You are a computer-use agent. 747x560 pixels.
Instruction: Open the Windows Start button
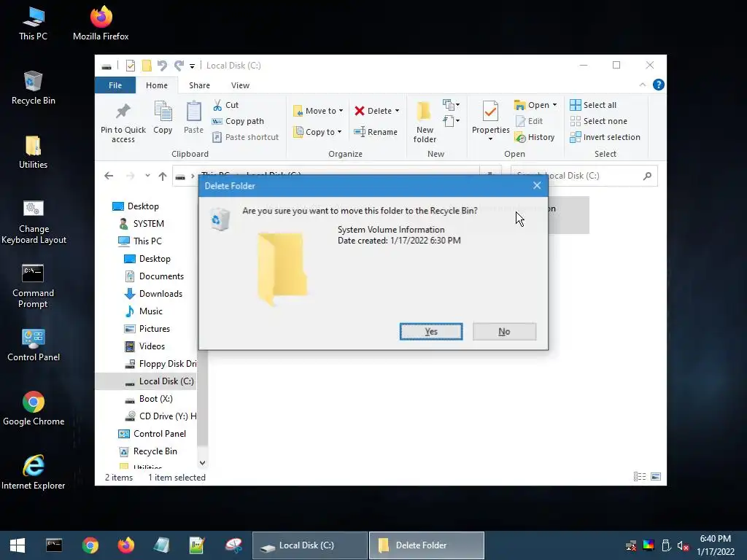pyautogui.click(x=18, y=545)
